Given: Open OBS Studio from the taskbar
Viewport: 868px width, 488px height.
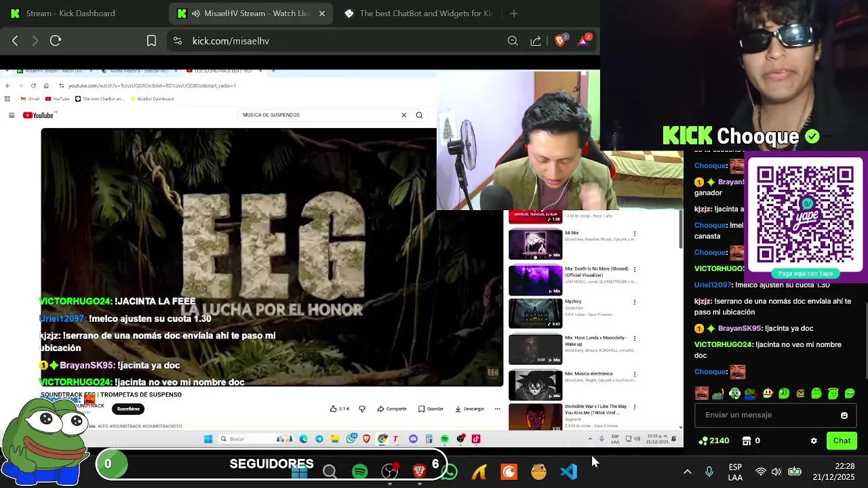Looking at the screenshot, I should click(389, 472).
